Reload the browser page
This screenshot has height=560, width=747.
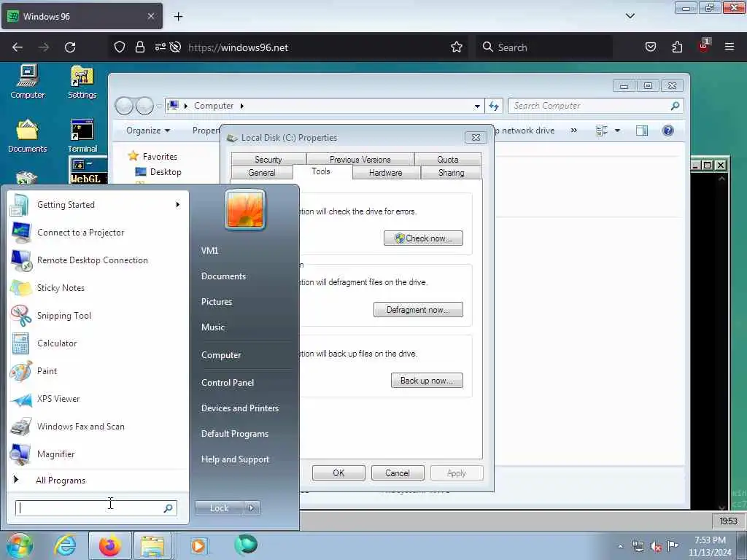tap(70, 47)
